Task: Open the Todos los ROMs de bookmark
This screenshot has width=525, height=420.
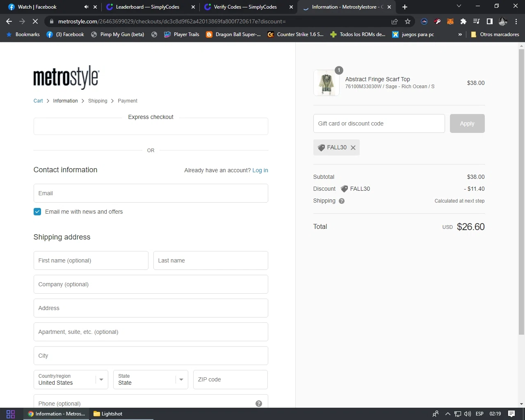Action: pos(358,34)
